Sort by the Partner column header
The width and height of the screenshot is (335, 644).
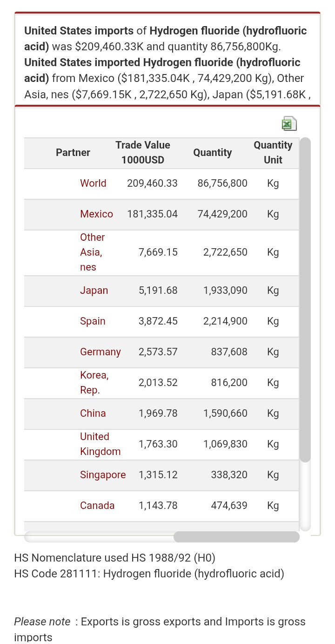click(x=73, y=152)
